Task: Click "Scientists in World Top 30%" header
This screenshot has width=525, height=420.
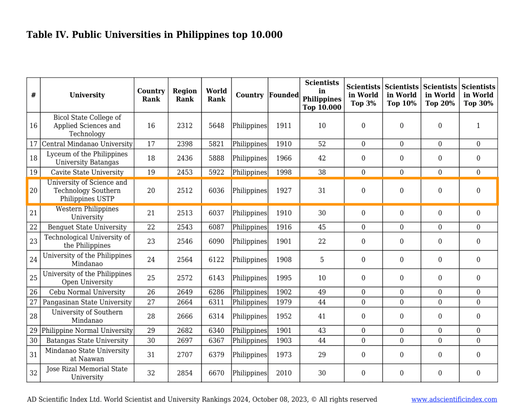Action: coord(478,95)
